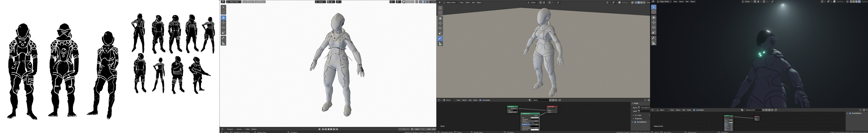Choose the Measure tool in left viewport
Viewport: 868px width, 133px height.
(223, 43)
